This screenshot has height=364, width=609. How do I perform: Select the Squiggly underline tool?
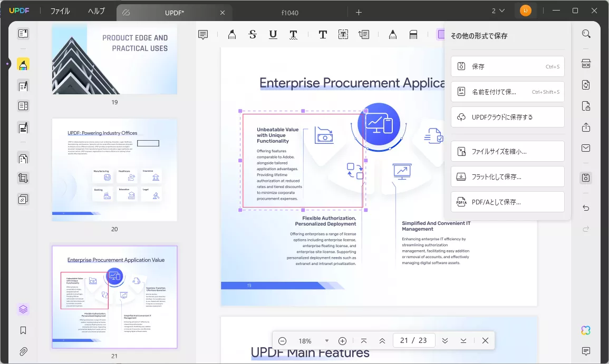pos(294,35)
